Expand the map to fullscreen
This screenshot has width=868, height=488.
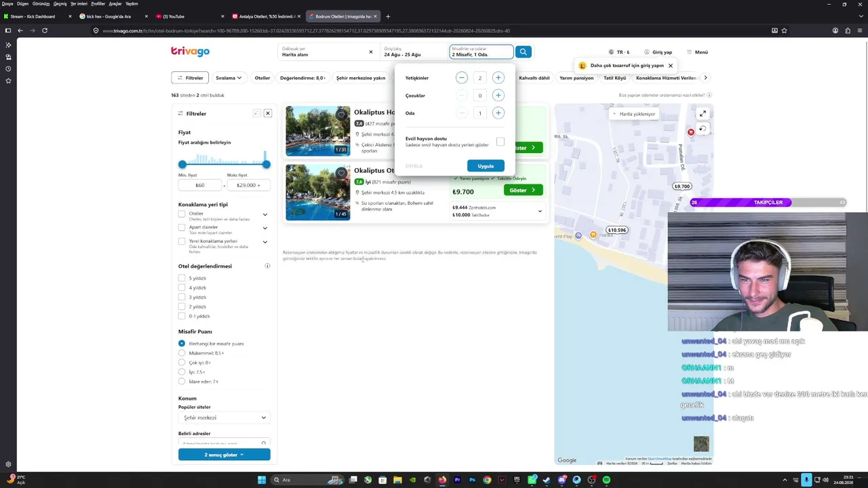[703, 114]
